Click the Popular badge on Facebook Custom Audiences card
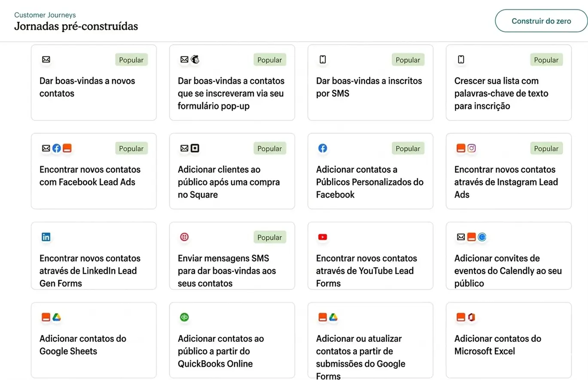 [x=408, y=149]
